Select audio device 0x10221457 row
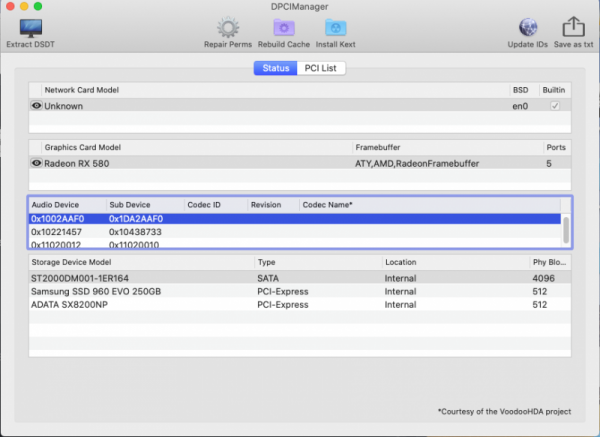The image size is (600, 437). pyautogui.click(x=295, y=232)
